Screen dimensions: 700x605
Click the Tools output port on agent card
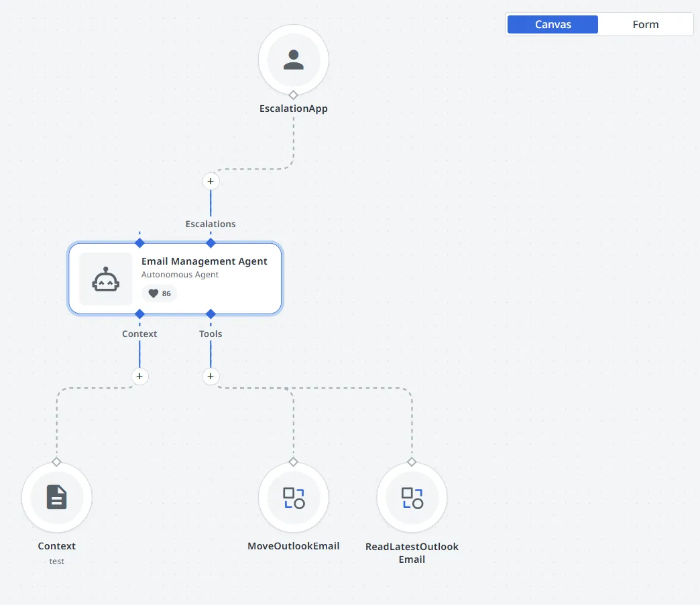tap(211, 314)
